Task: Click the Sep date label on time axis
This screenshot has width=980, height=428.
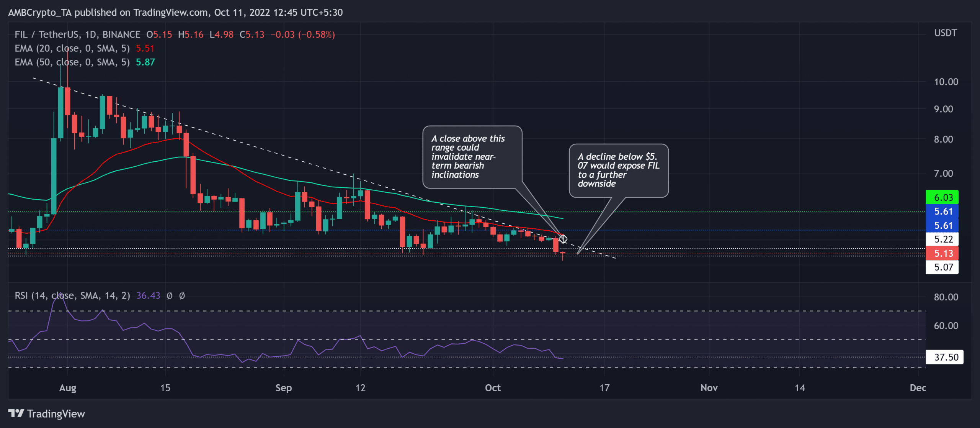Action: click(x=284, y=388)
